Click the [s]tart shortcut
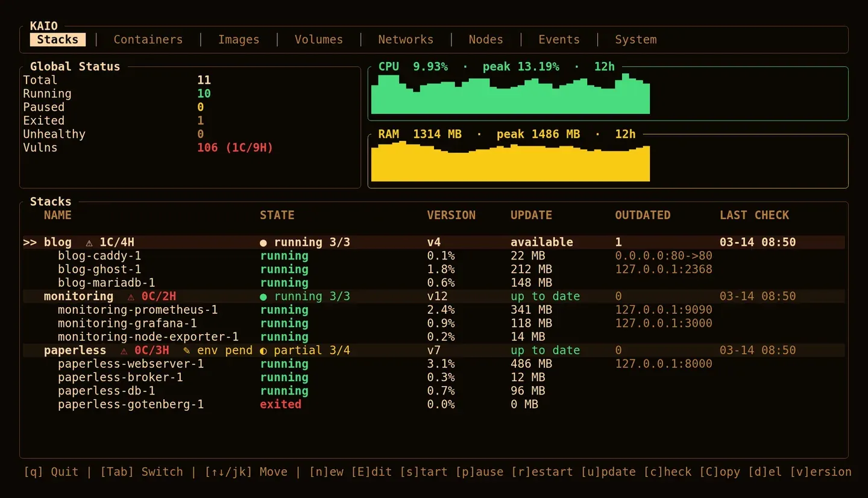Image resolution: width=868 pixels, height=498 pixels. click(424, 472)
